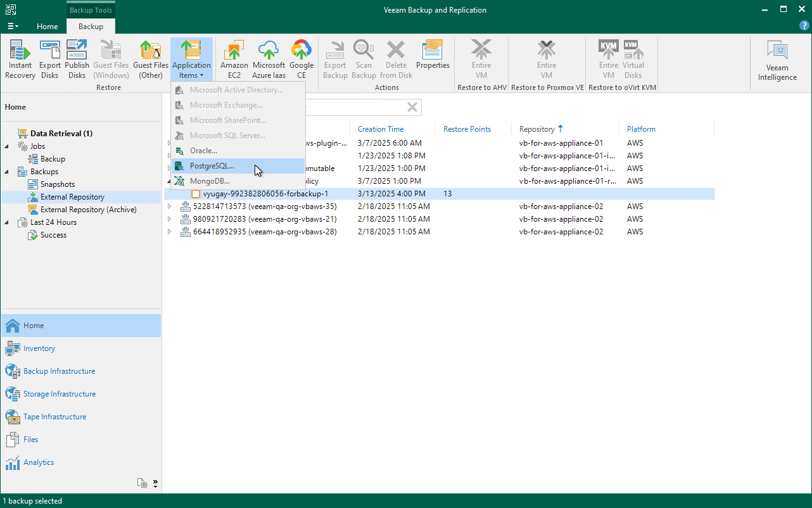Select the Publish Disks icon
This screenshot has height=508, width=812.
click(77, 60)
